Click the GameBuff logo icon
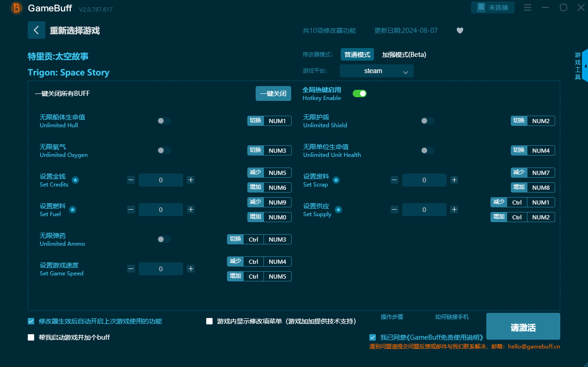Screen dimensions: 588x367 (17, 8)
